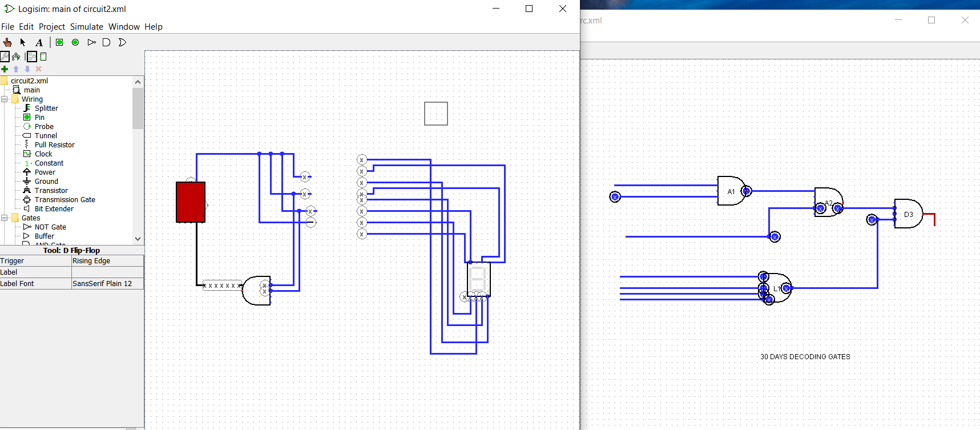Select Transmission Gate in component tree
This screenshot has width=980, height=430.
pyautogui.click(x=64, y=200)
